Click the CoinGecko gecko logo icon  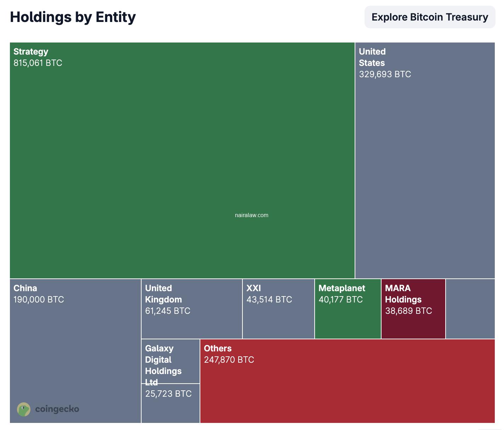coord(24,409)
